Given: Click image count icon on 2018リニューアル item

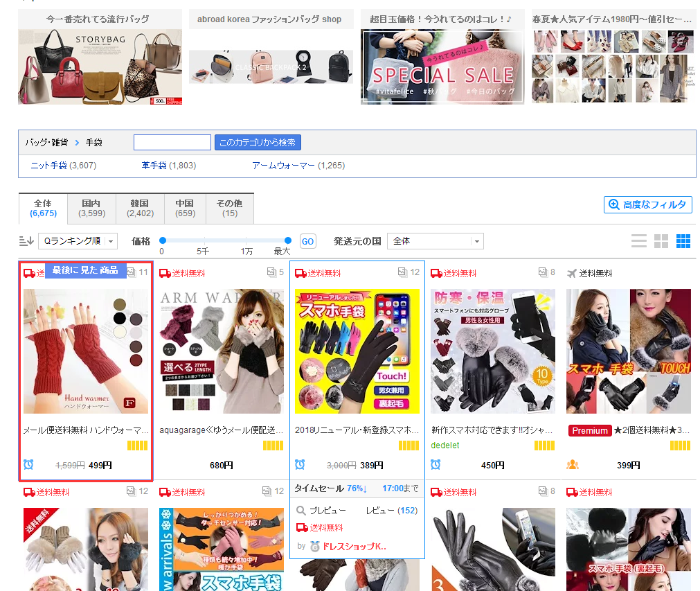Looking at the screenshot, I should click(x=402, y=272).
